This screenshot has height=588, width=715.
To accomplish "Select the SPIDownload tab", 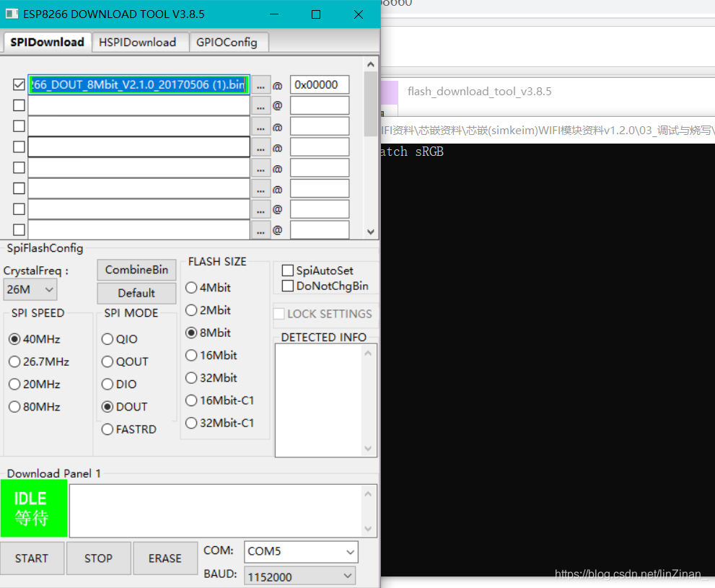I will [x=47, y=42].
